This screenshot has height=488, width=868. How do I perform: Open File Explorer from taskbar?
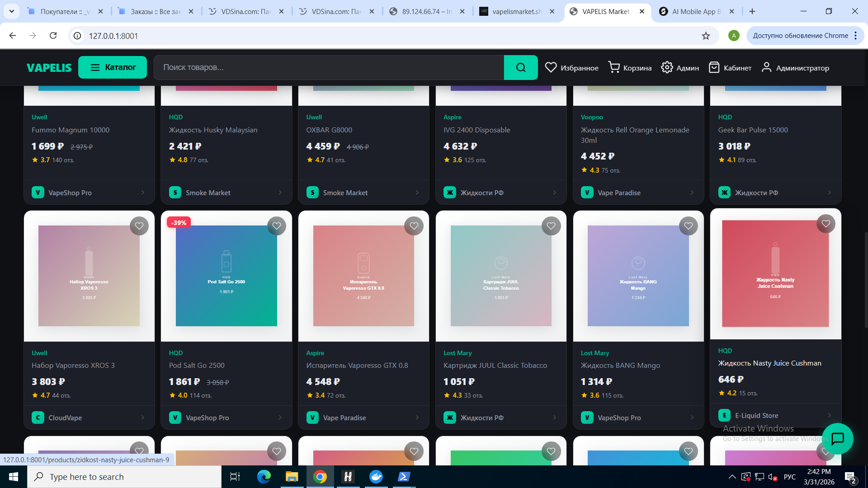click(x=292, y=477)
